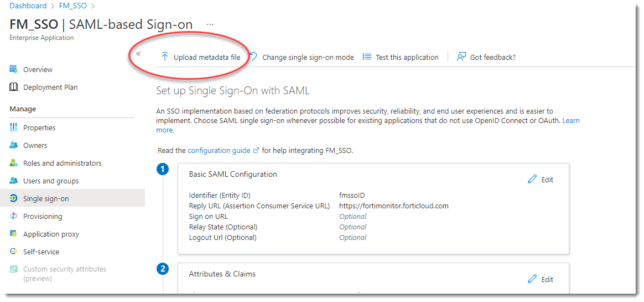The height and width of the screenshot is (302, 644).
Task: Open Roles and administrators page
Action: tap(62, 163)
